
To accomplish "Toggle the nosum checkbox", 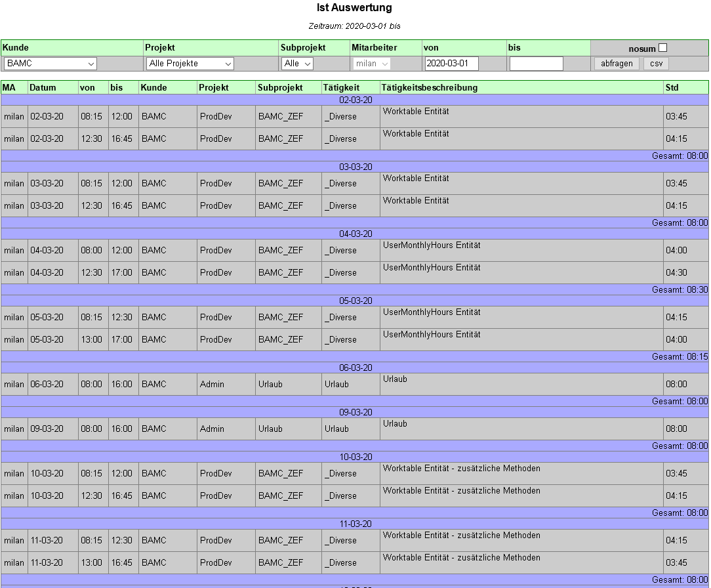I will tap(662, 48).
